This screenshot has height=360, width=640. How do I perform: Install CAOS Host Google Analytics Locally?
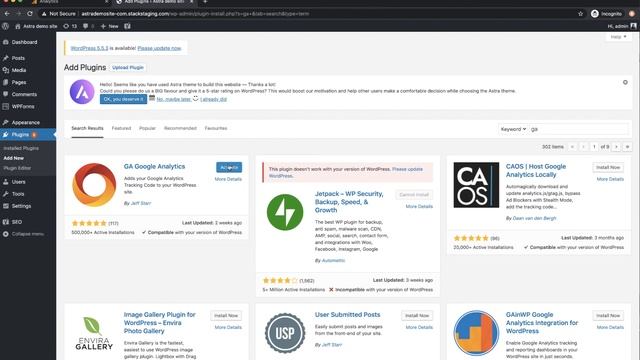(608, 167)
